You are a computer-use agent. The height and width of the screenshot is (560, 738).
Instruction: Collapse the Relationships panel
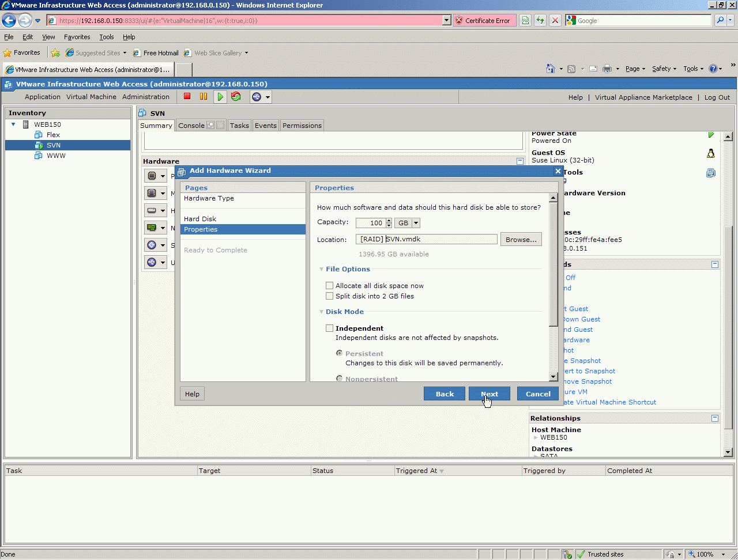click(x=715, y=418)
